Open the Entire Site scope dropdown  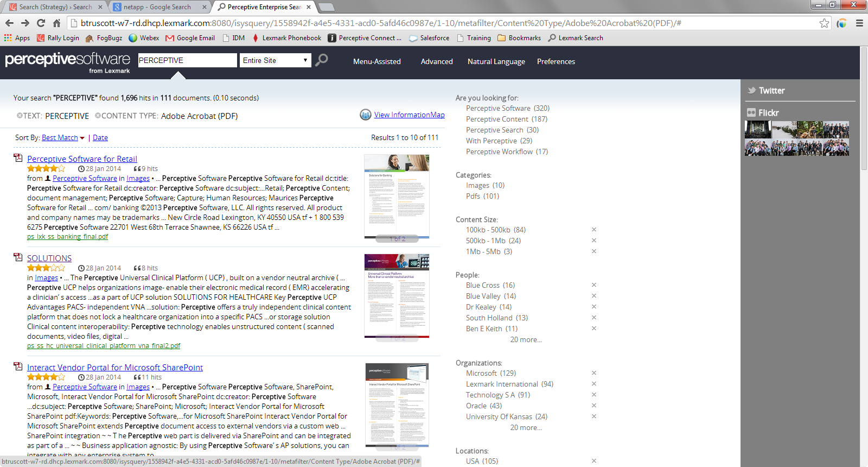point(276,60)
